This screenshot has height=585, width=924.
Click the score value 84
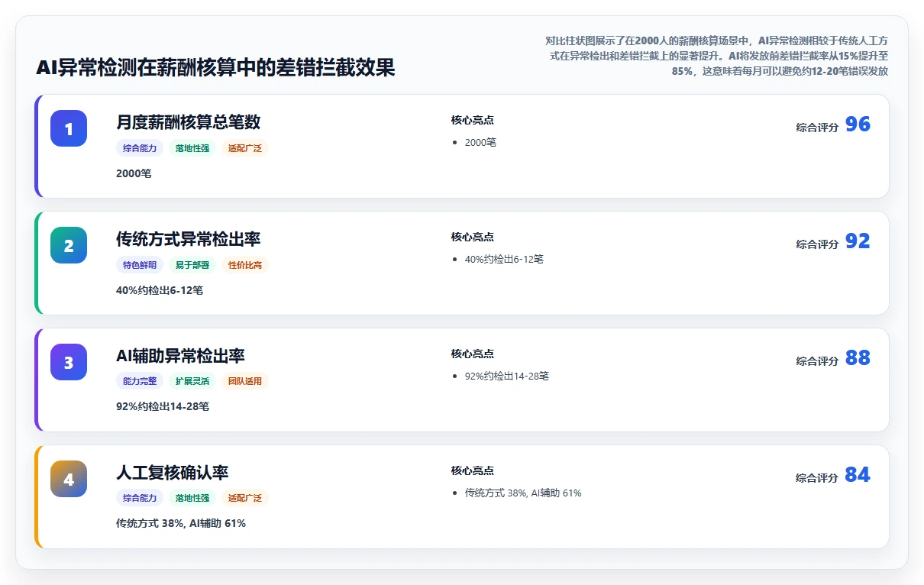(x=858, y=475)
